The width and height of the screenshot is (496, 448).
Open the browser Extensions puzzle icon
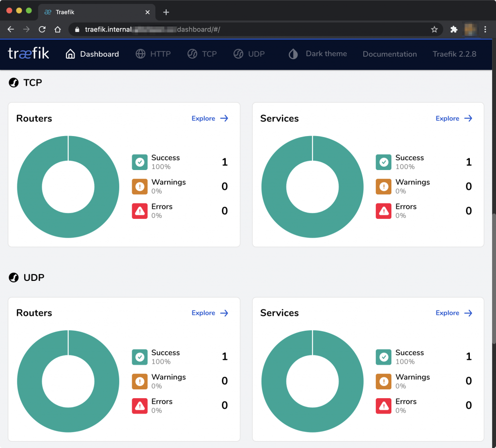tap(454, 30)
